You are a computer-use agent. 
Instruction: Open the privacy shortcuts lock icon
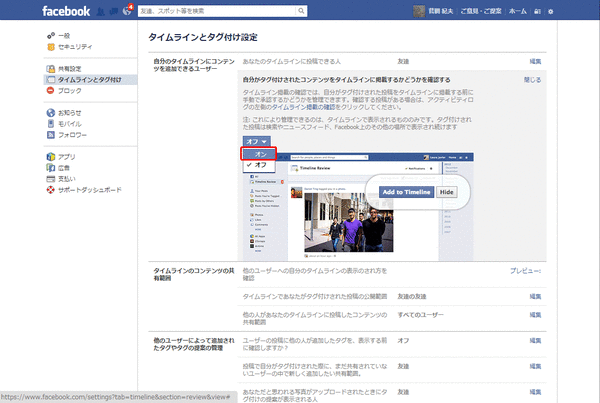(538, 11)
